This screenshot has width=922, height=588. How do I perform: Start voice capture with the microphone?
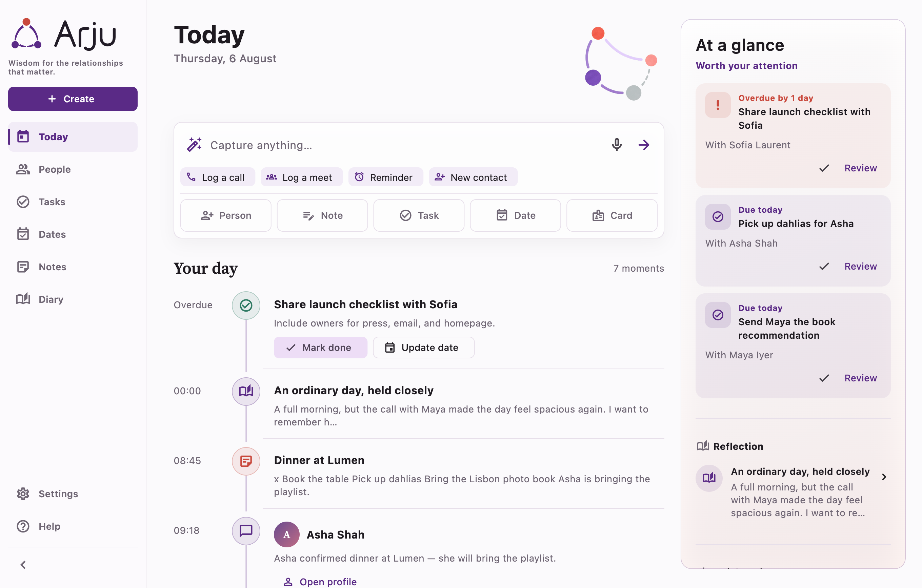[x=617, y=145]
